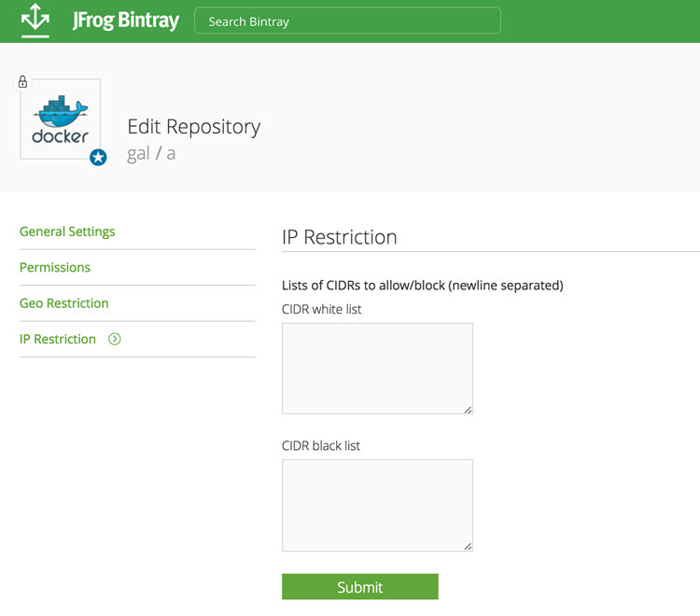Click the padlock icon above the Docker logo
Viewport: 700px width, 616px height.
coord(23,82)
